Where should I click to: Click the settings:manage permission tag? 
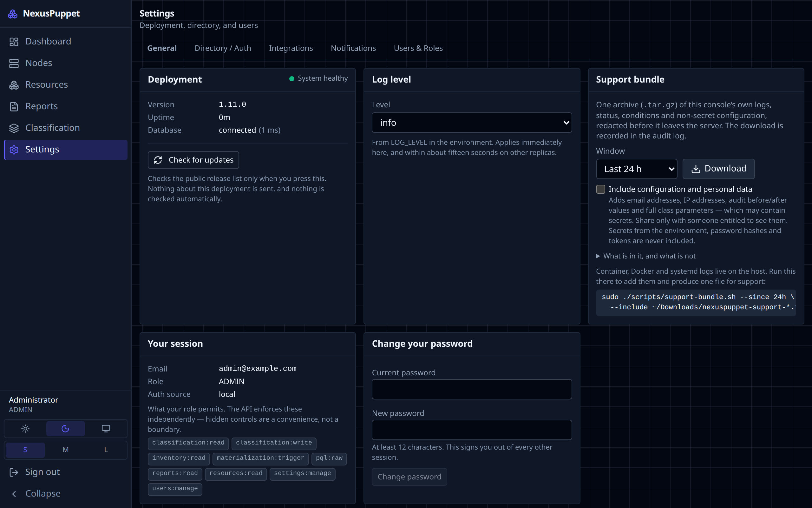302,474
